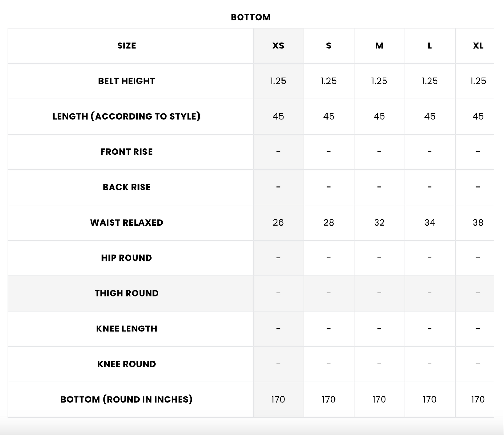Click the KNEE ROUND row label
Viewport: 504px width, 435px height.
(127, 364)
